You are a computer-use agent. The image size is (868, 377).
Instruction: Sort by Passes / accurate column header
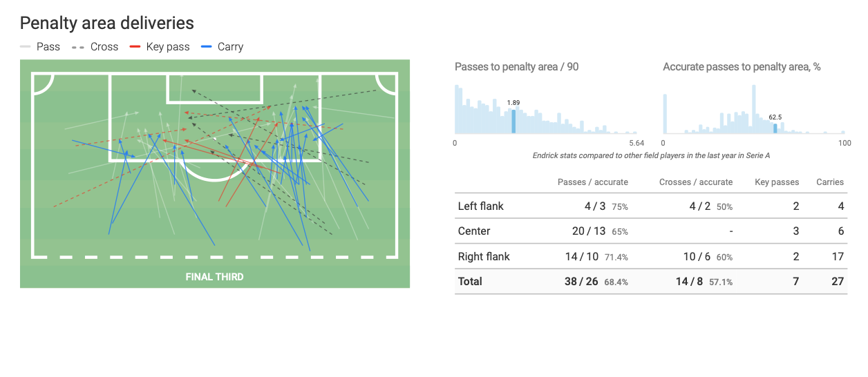point(592,182)
